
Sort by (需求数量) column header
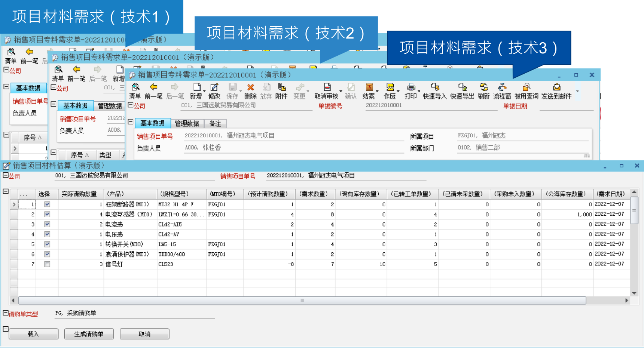coord(315,194)
